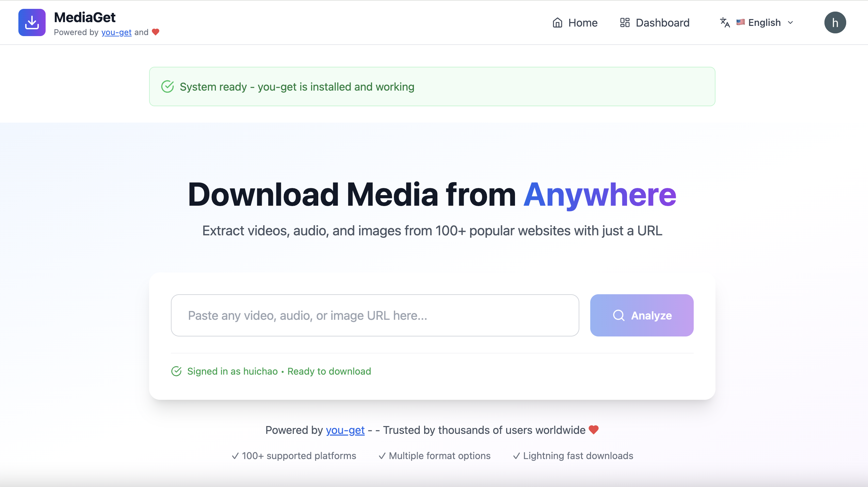
Task: Click the Home house icon
Action: click(557, 23)
